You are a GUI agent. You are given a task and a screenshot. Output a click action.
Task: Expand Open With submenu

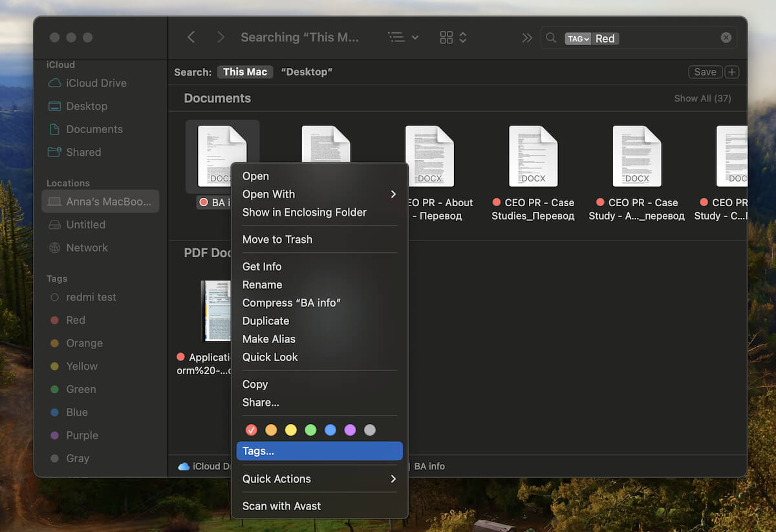[x=319, y=194]
